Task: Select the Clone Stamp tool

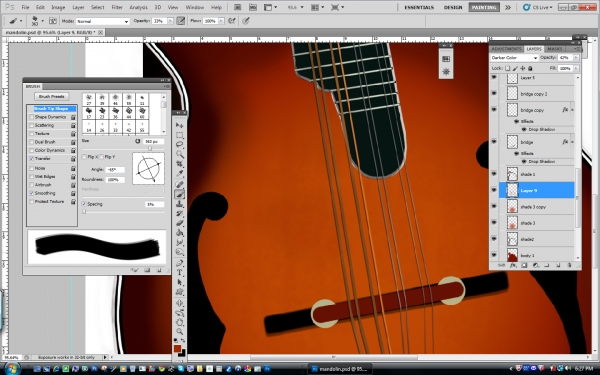Action: pyautogui.click(x=179, y=204)
